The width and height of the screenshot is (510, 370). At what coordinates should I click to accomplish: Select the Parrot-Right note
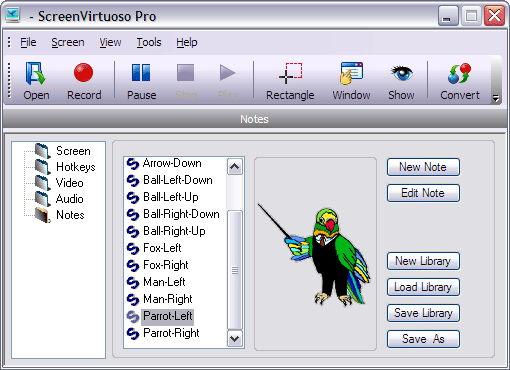171,333
